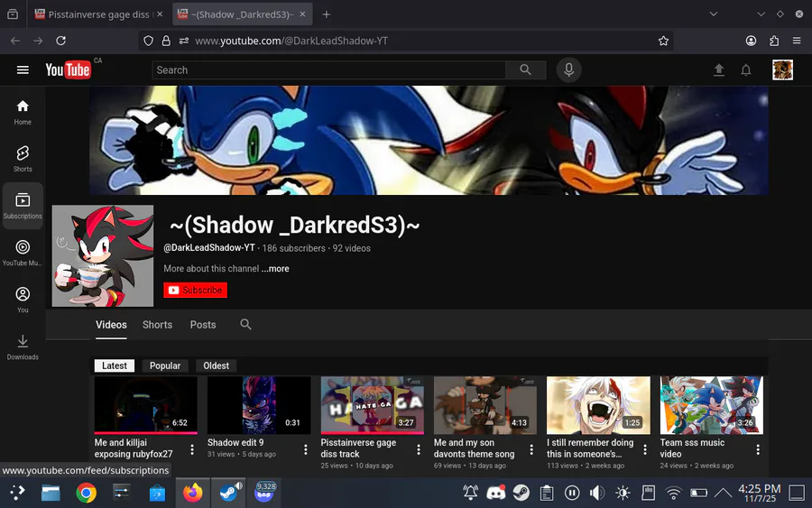The height and width of the screenshot is (508, 812).
Task: Select the Latest sort chip
Action: tap(115, 365)
